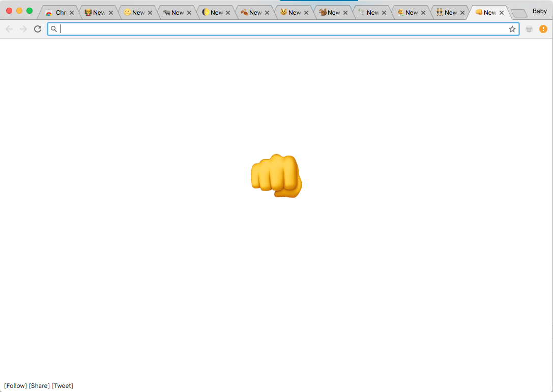Click the grayed-out forward arrow
The image size is (553, 392).
point(23,29)
